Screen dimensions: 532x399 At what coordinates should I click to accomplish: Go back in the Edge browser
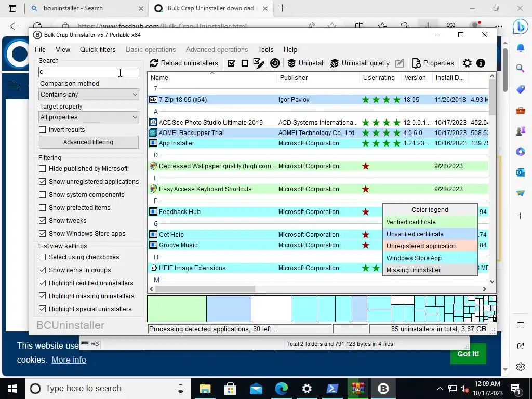tap(14, 26)
